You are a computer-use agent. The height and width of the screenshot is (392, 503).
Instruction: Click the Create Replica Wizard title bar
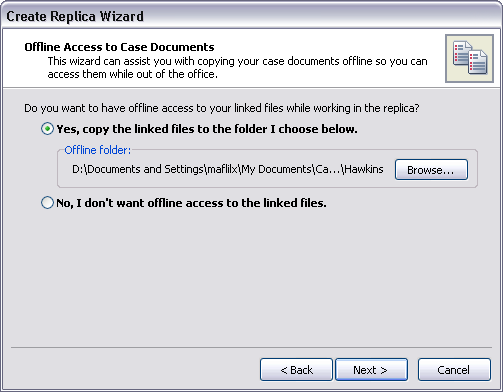251,16
